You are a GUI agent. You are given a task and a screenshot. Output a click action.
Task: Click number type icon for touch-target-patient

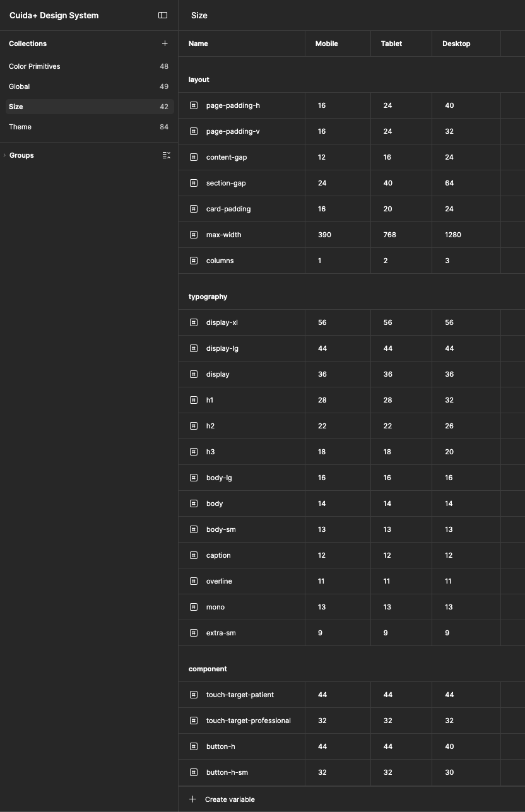coord(194,695)
